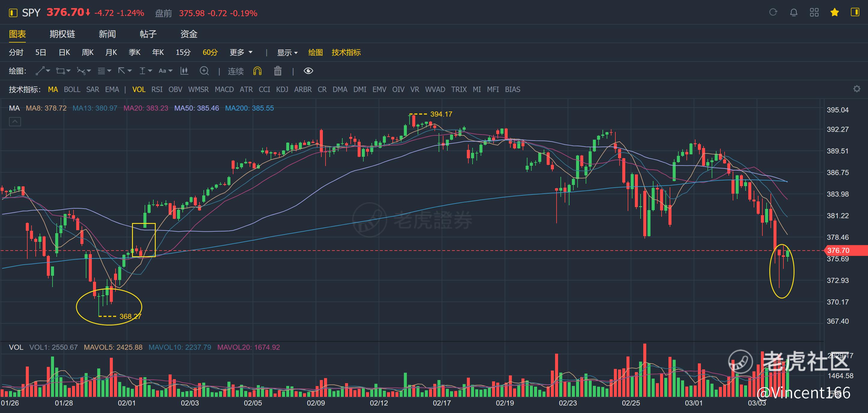Toggle drawings visibility eye icon

(308, 71)
